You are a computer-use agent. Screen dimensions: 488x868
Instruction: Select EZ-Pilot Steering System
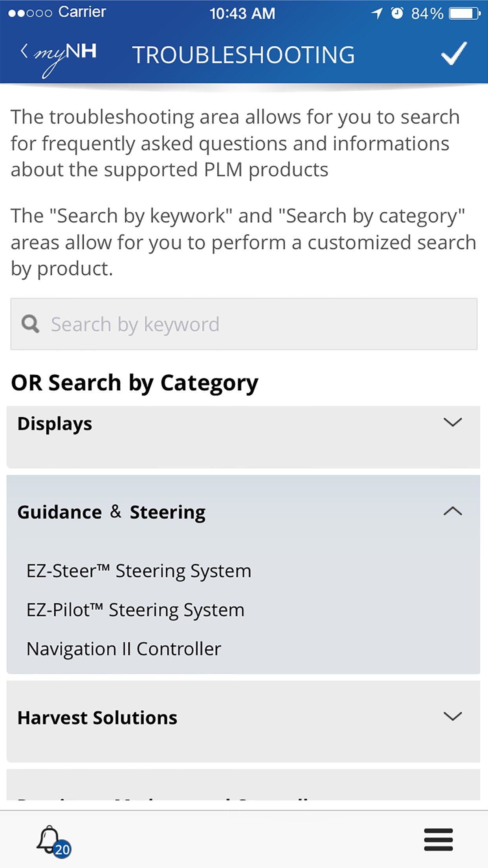pyautogui.click(x=135, y=610)
